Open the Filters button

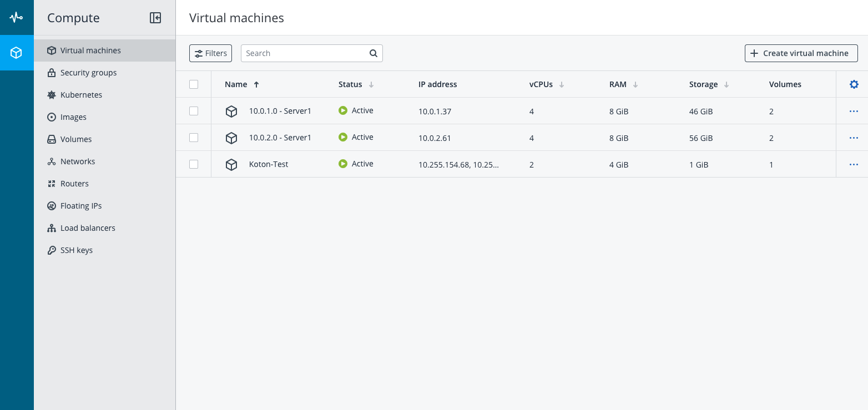click(x=210, y=53)
